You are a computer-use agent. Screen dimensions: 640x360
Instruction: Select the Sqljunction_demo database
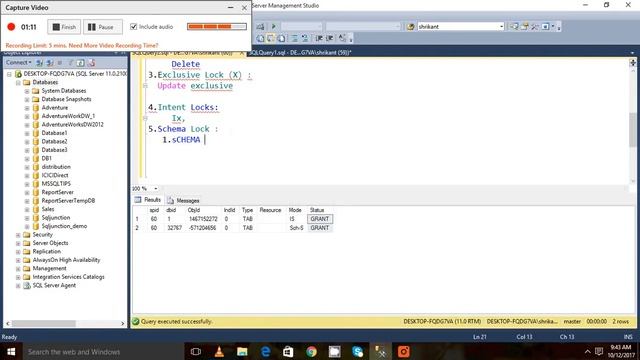[x=64, y=226]
